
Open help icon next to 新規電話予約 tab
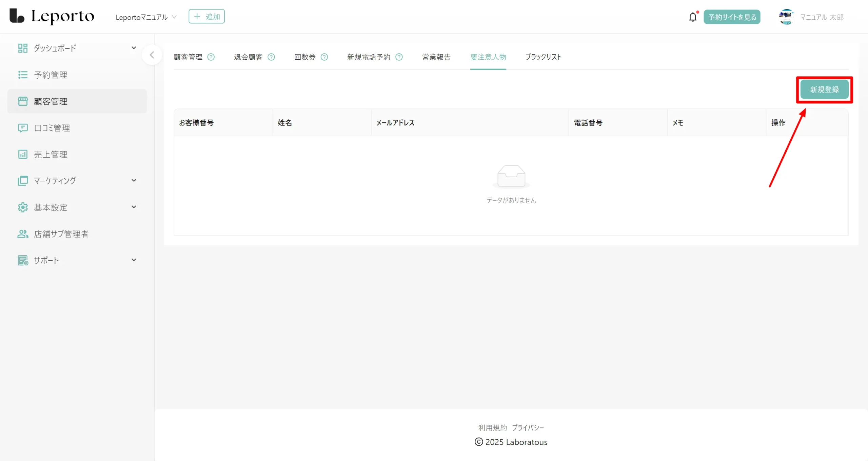[x=399, y=57]
